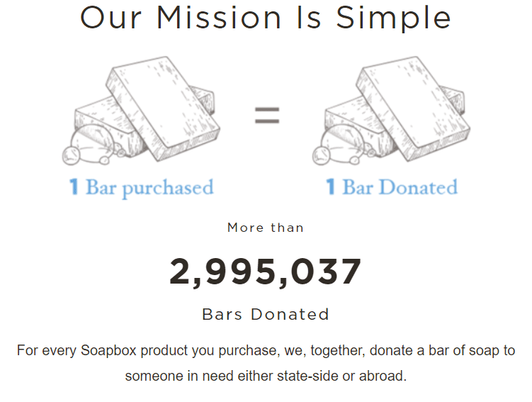Click the blue numeral 1 before 'Bar purchased'
The image size is (532, 402).
[x=74, y=188]
